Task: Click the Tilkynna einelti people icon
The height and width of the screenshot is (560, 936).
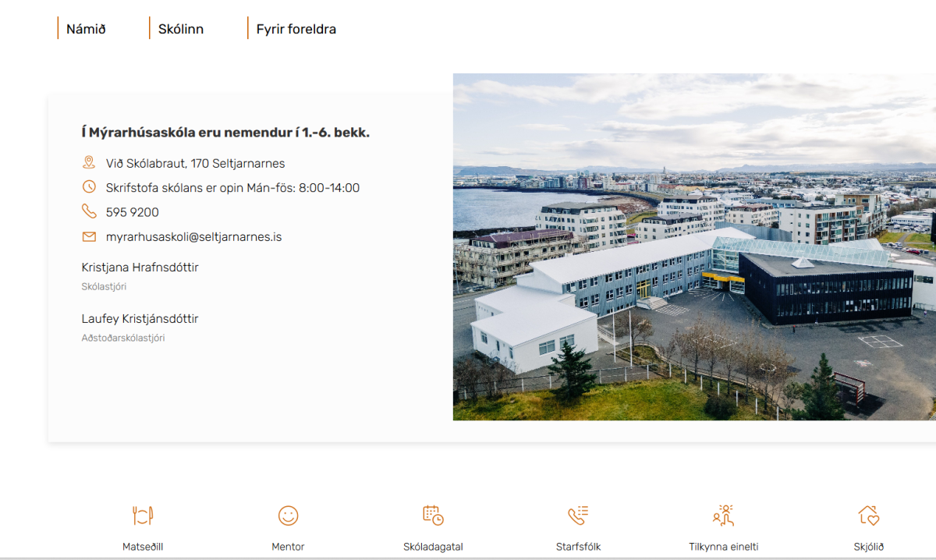Action: pos(723,516)
